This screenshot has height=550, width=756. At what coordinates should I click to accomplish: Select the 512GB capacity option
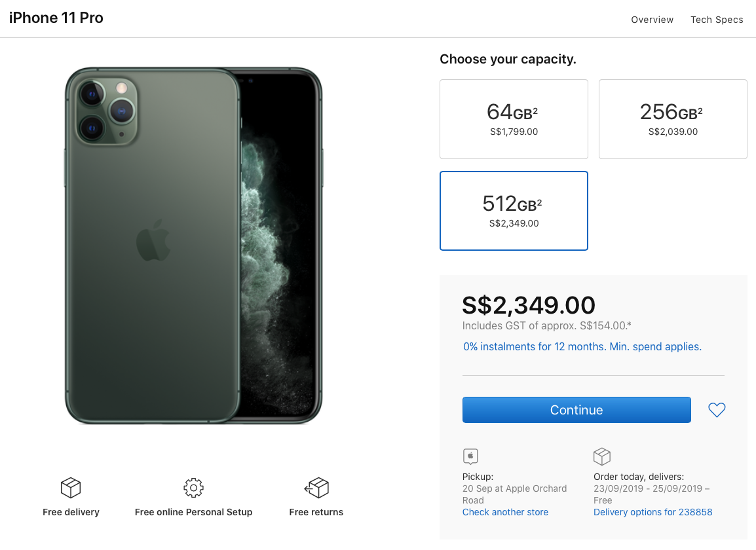514,211
